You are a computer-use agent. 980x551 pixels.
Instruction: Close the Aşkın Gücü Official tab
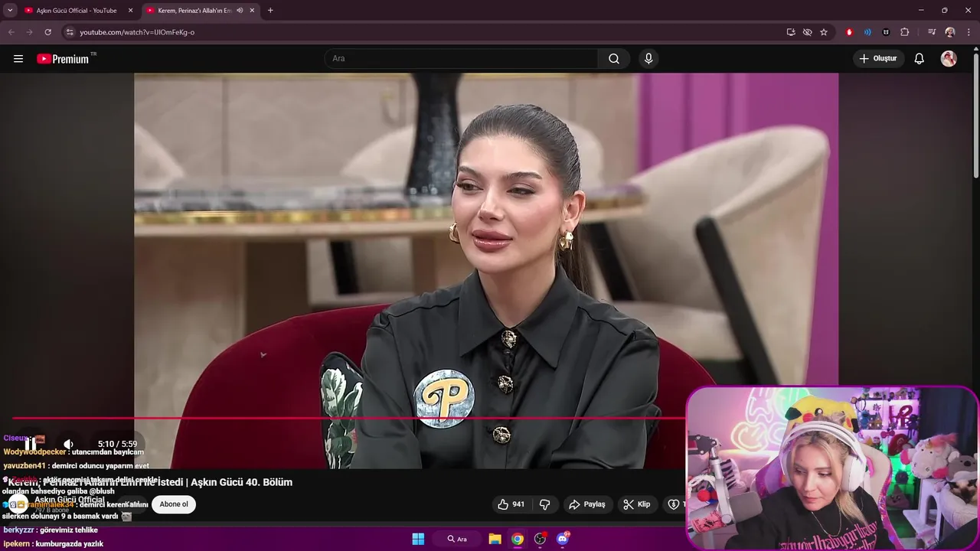[130, 11]
